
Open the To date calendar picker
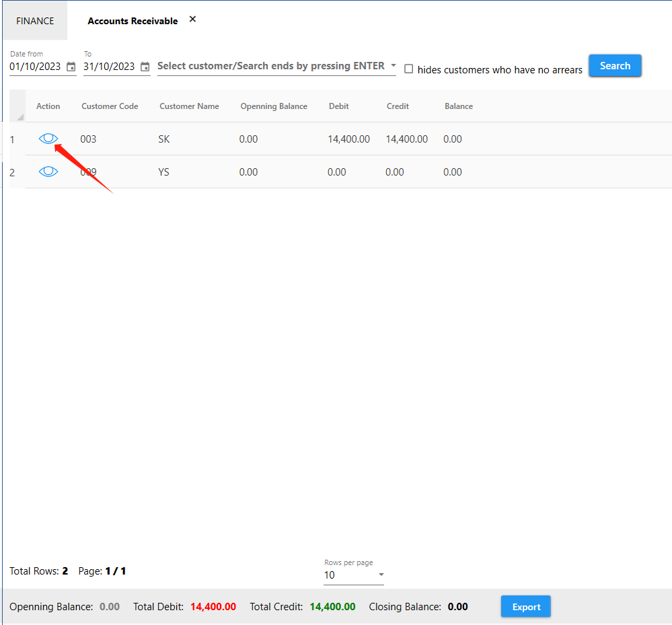coord(145,67)
